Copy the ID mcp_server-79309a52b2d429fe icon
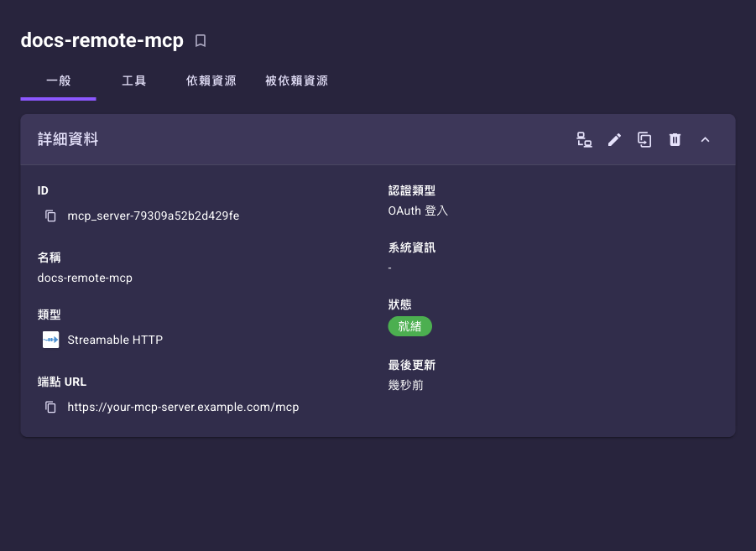 click(x=50, y=216)
